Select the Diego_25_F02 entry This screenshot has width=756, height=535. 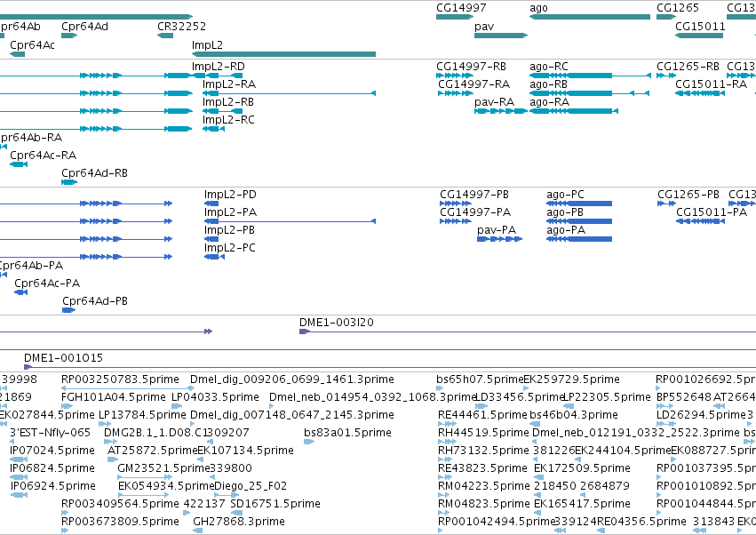(x=251, y=487)
